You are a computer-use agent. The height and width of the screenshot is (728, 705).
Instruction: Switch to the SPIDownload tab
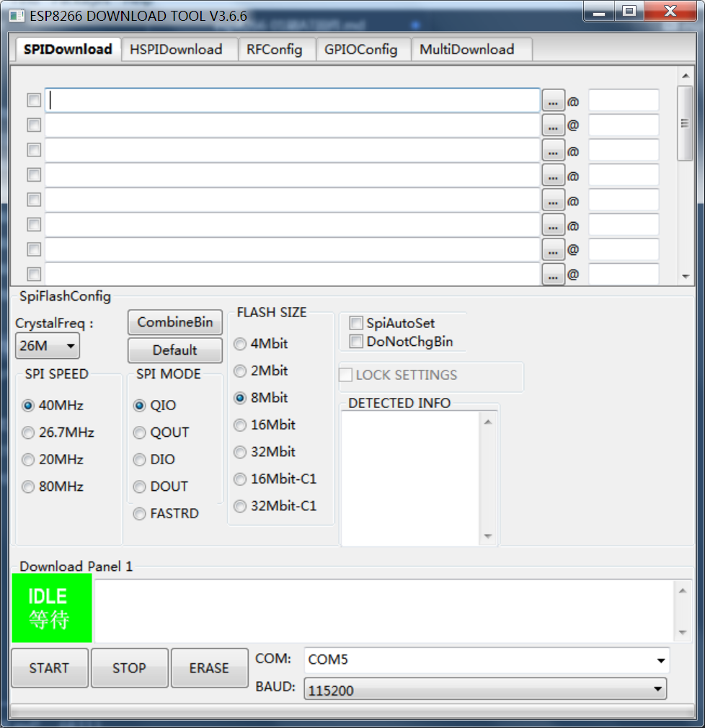68,49
